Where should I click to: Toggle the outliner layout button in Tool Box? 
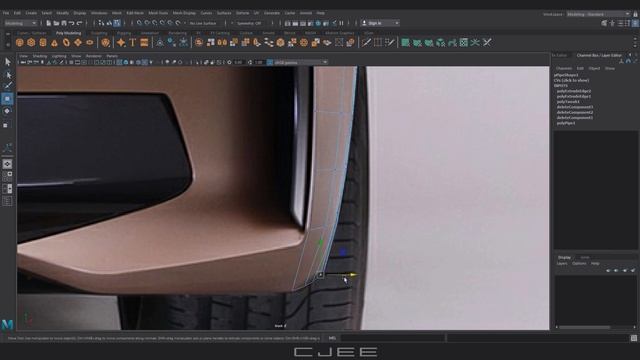click(7, 201)
